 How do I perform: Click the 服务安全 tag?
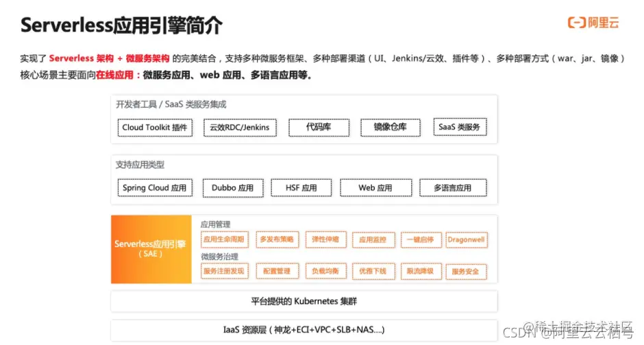point(466,272)
